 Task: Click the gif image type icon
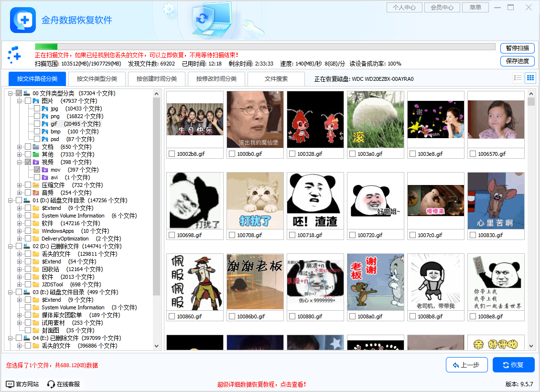click(x=45, y=124)
